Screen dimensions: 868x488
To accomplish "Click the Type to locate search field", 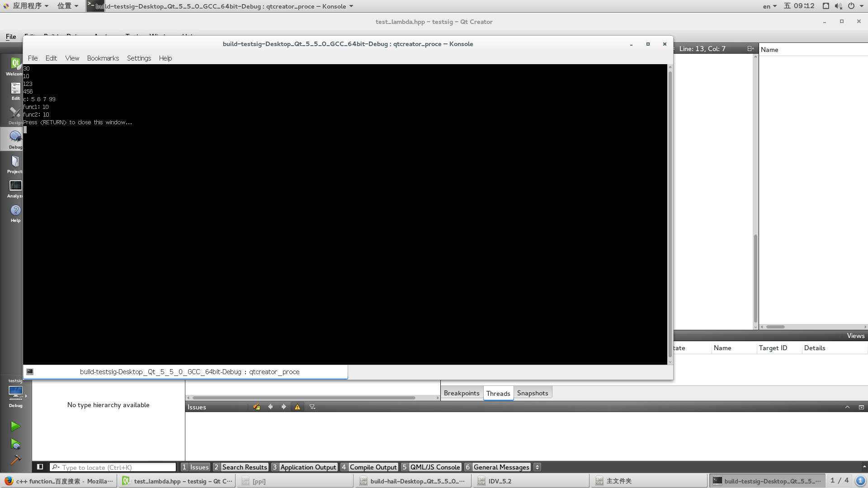I will (x=113, y=467).
